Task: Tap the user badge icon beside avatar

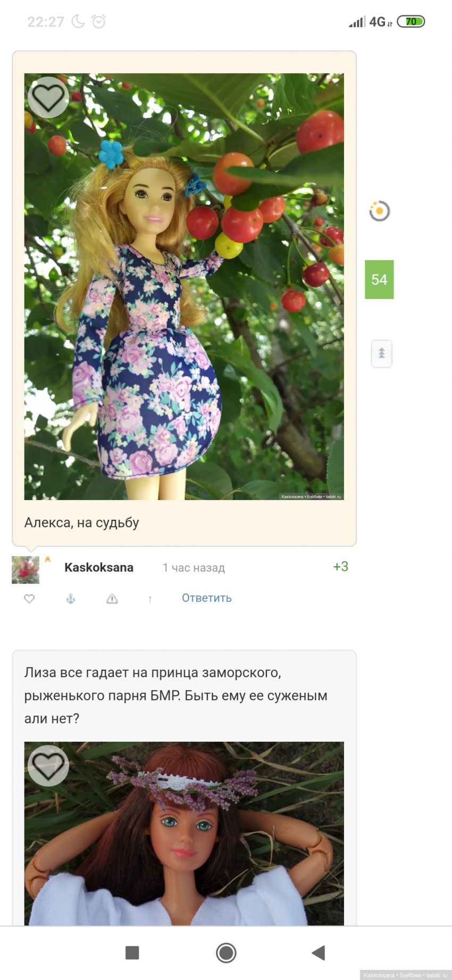Action: (x=47, y=559)
